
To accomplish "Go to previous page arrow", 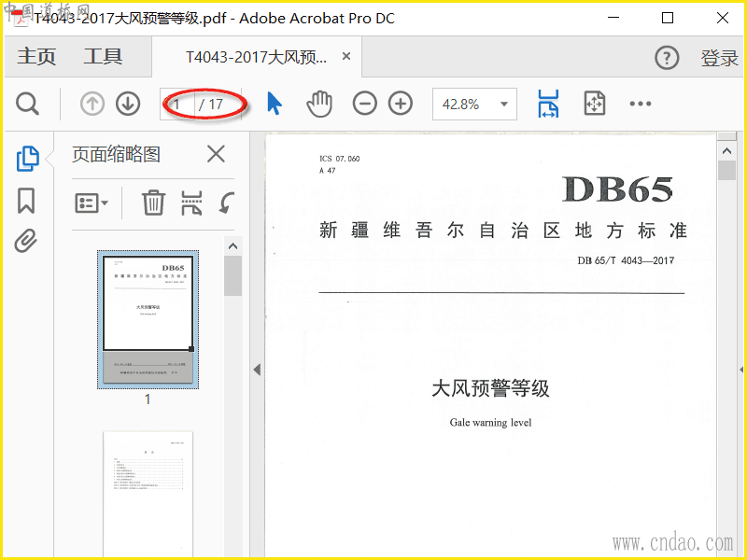I will pyautogui.click(x=92, y=104).
